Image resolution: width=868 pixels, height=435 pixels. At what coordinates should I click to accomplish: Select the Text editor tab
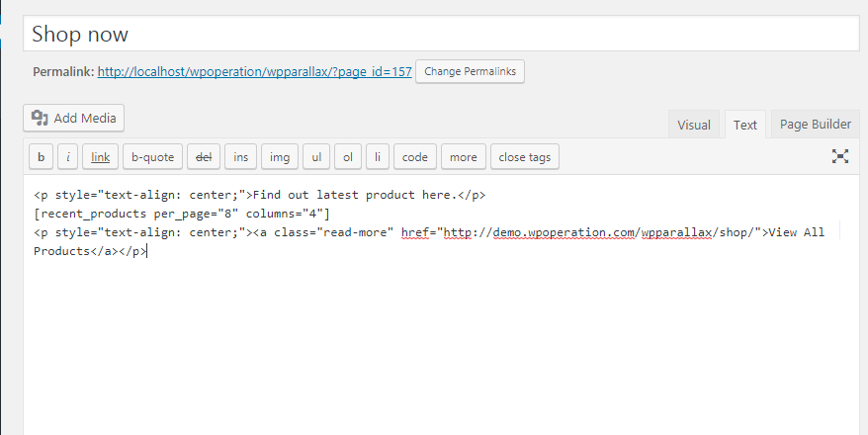(745, 125)
